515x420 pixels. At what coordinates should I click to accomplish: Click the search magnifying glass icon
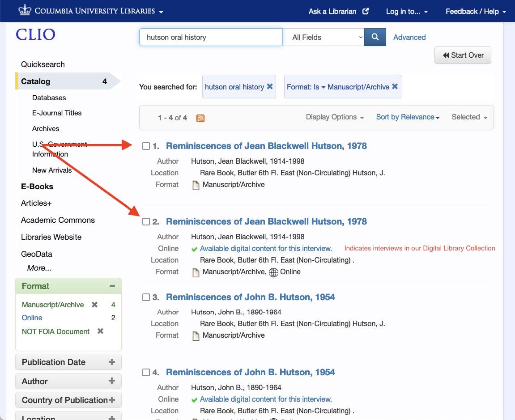click(375, 37)
